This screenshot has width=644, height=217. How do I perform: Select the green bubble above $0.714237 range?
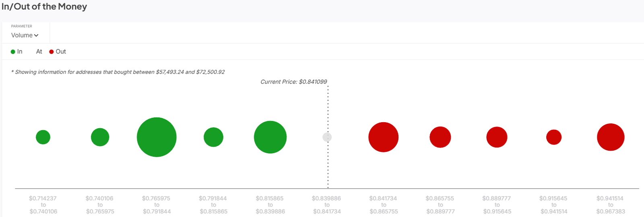[43, 137]
